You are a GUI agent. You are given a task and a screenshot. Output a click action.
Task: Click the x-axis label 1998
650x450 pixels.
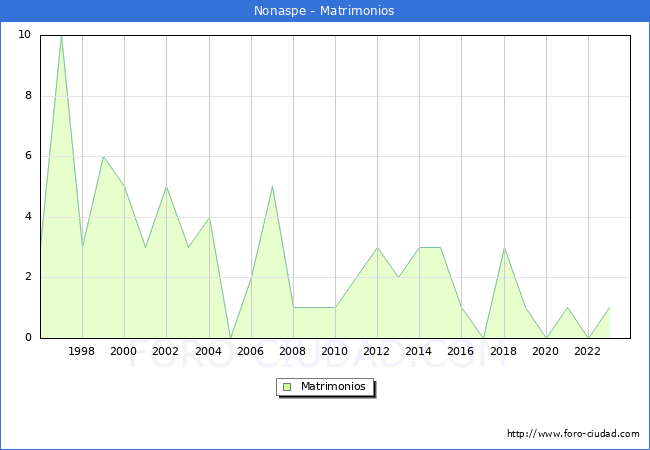coord(81,351)
